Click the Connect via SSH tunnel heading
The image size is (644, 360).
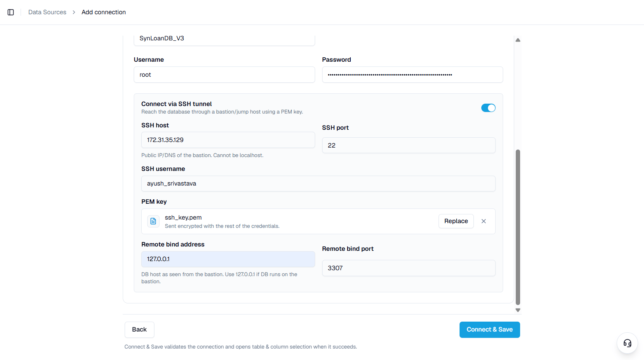point(177,104)
